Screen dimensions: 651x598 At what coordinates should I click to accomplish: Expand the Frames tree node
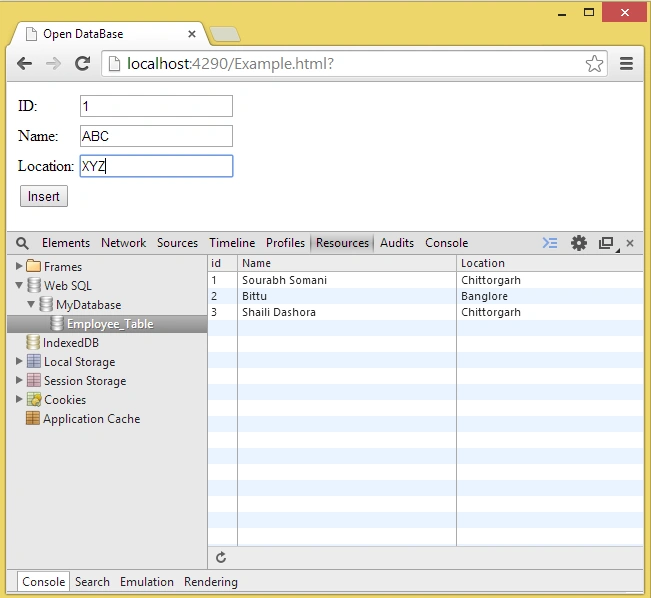[x=19, y=266]
